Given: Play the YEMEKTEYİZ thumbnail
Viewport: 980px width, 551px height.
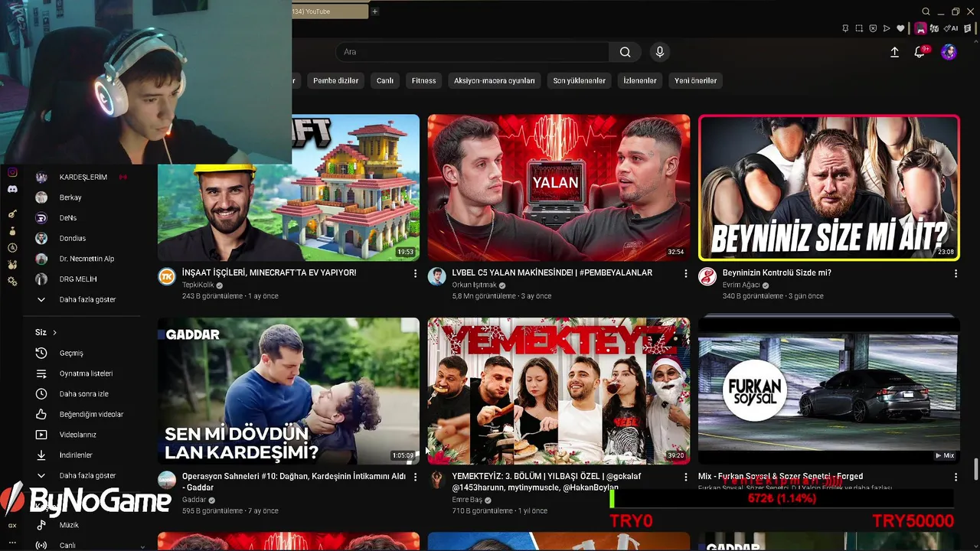Looking at the screenshot, I should pos(559,391).
